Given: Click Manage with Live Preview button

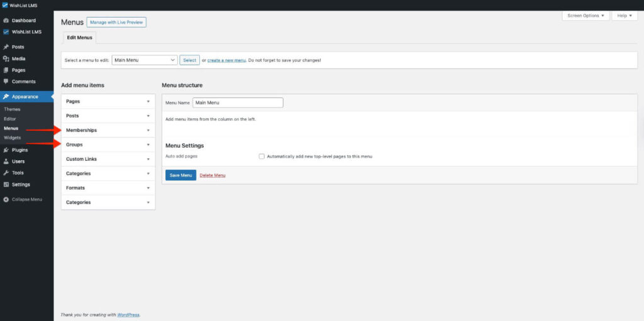Looking at the screenshot, I should [116, 22].
